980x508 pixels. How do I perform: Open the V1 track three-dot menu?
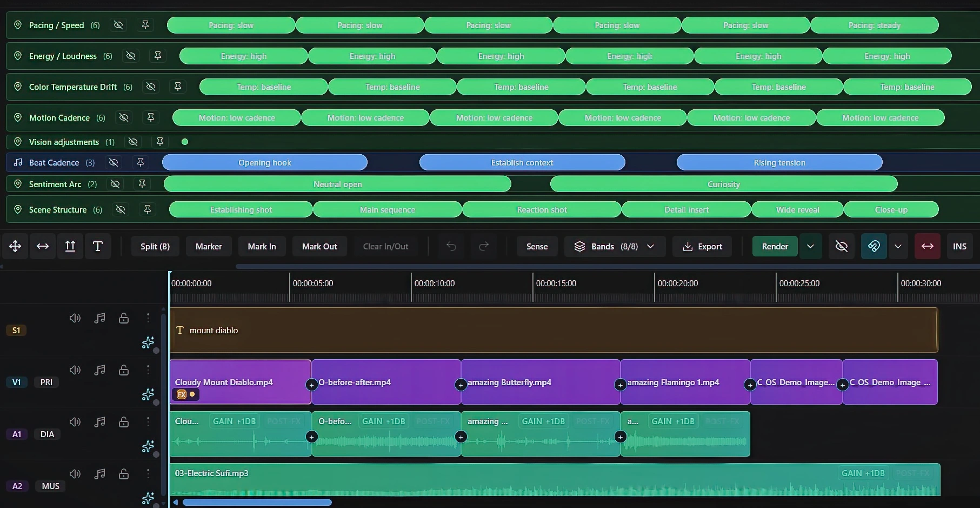148,370
